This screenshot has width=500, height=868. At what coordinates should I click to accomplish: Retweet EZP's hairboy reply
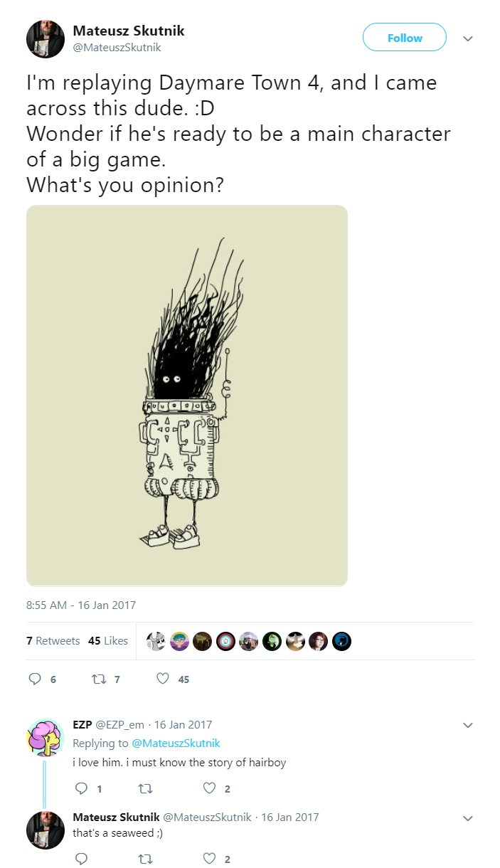coord(146,788)
